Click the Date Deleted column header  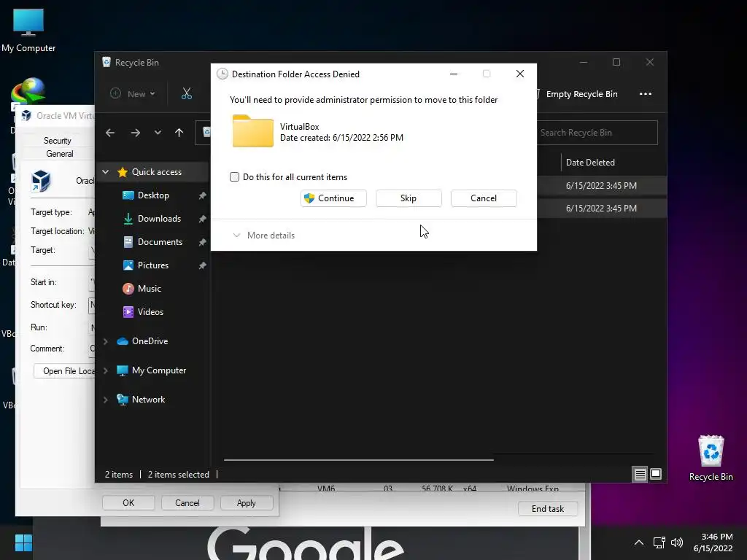[590, 163]
